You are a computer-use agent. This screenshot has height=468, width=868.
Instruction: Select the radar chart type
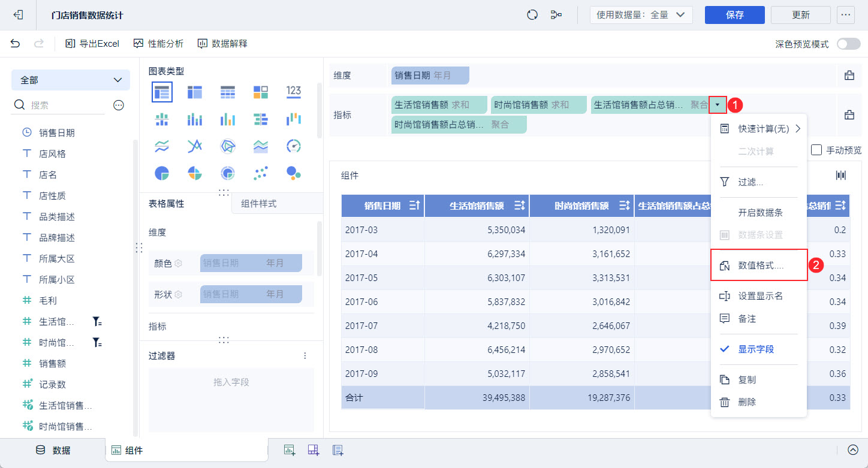tap(228, 146)
